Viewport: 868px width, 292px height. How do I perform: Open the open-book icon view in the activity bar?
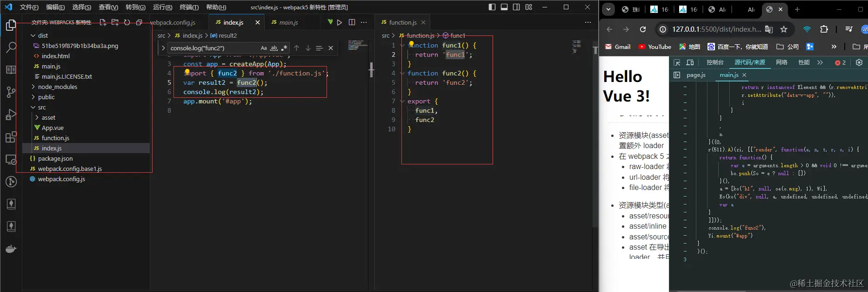point(11,69)
